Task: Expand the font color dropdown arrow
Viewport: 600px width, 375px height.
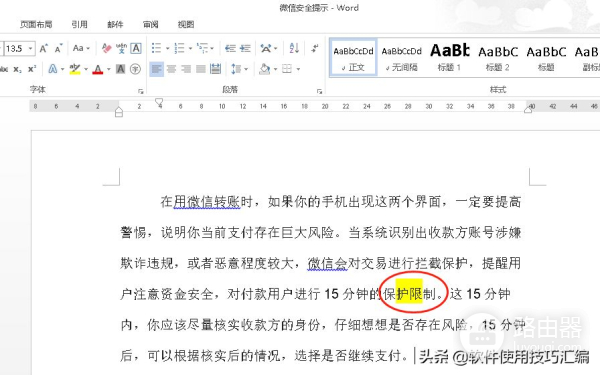Action: click(x=109, y=69)
